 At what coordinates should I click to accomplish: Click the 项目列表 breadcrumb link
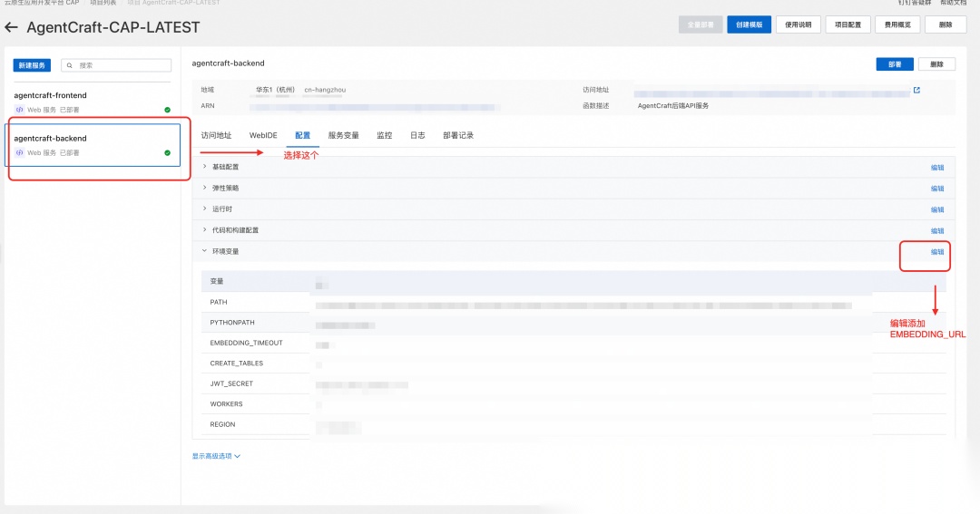[103, 3]
